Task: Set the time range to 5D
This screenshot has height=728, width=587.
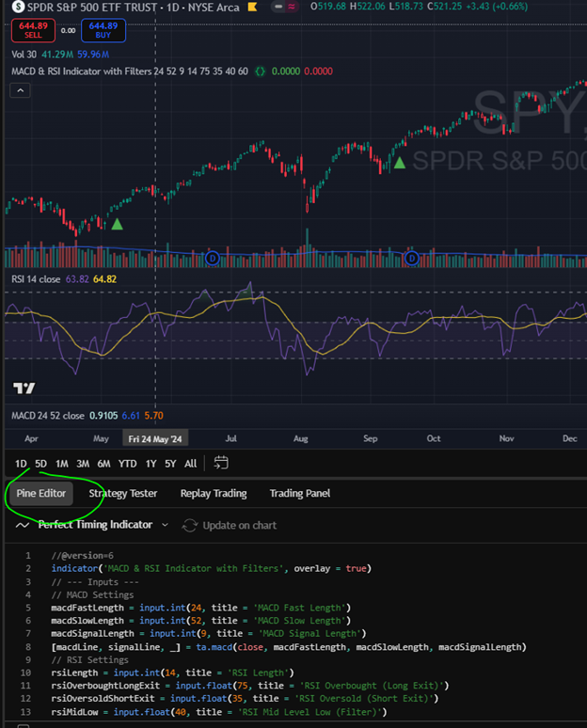Action: (x=40, y=464)
